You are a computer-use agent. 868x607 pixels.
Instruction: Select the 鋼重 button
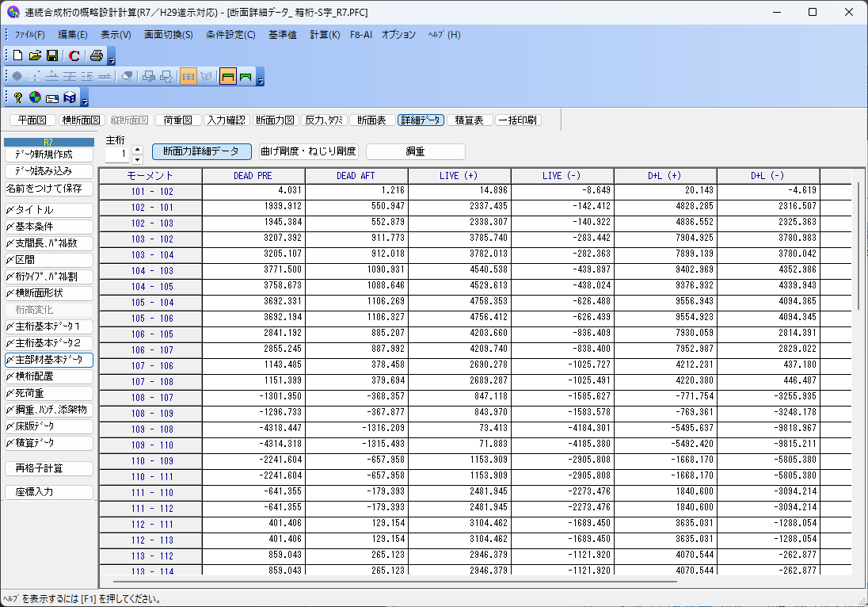pos(415,151)
